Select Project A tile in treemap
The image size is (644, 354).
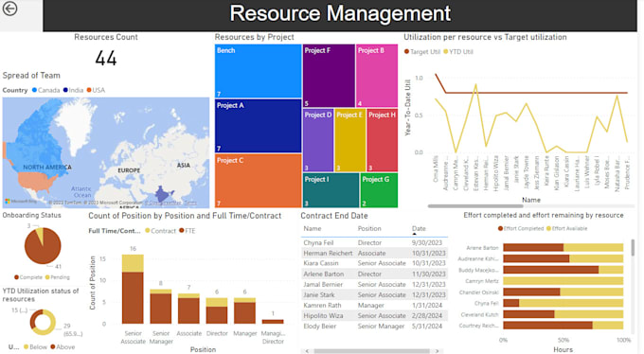pyautogui.click(x=258, y=126)
